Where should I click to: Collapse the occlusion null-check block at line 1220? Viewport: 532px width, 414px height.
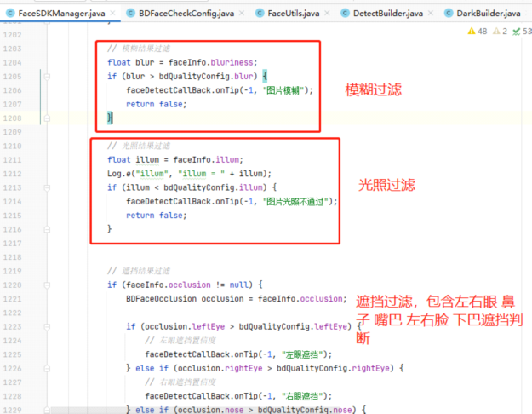[x=47, y=285]
